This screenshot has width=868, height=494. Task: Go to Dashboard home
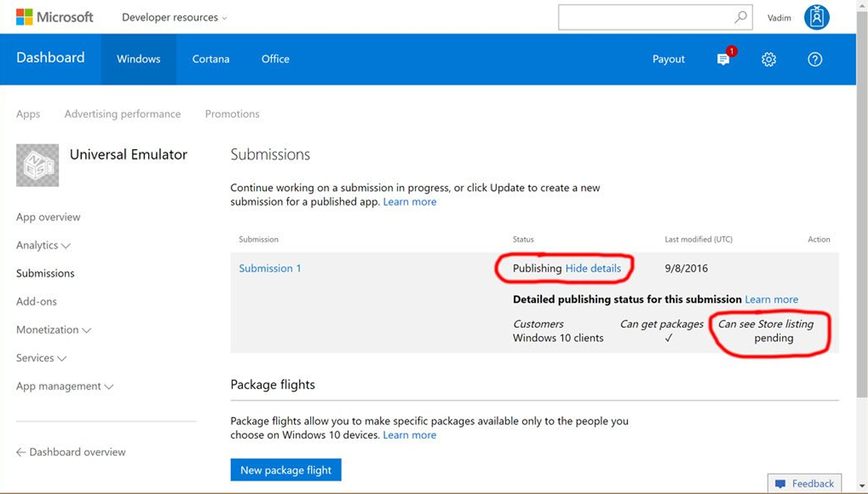pyautogui.click(x=50, y=58)
